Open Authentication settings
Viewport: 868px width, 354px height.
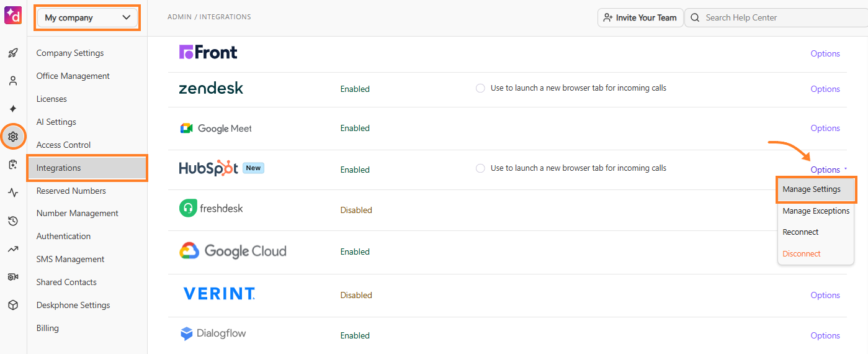click(64, 236)
